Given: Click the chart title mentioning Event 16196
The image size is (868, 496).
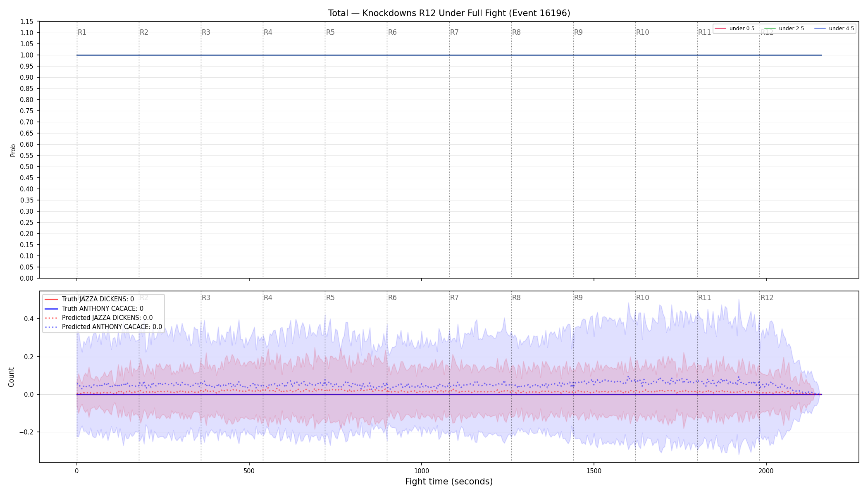Looking at the screenshot, I should tap(449, 13).
